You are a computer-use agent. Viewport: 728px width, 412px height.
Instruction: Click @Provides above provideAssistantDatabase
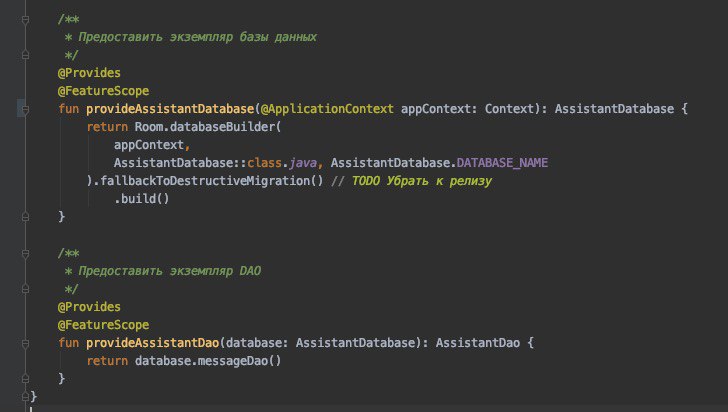(89, 73)
